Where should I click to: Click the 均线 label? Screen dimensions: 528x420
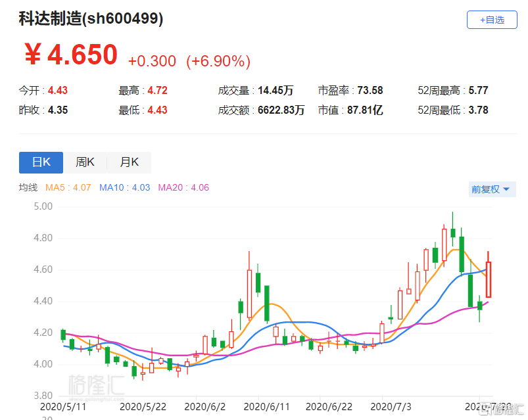(x=28, y=187)
